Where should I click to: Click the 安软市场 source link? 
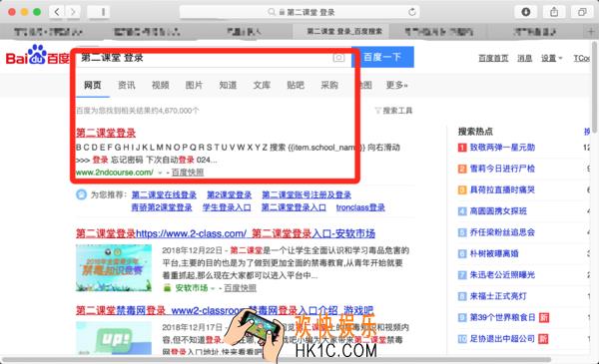point(192,288)
